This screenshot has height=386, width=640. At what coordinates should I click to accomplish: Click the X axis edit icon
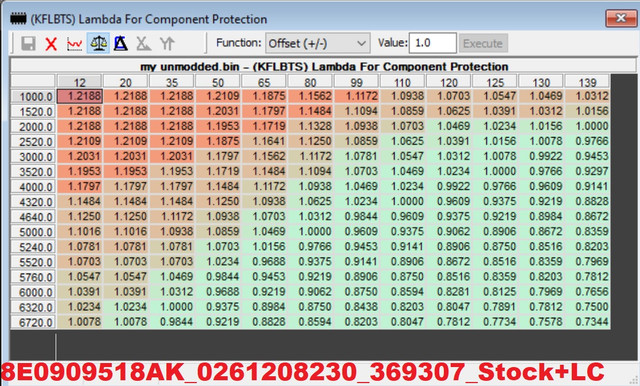(143, 43)
